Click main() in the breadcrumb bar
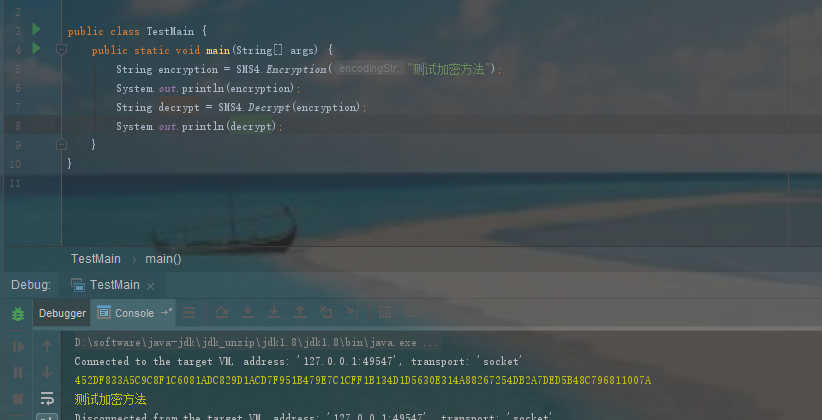 (x=163, y=259)
